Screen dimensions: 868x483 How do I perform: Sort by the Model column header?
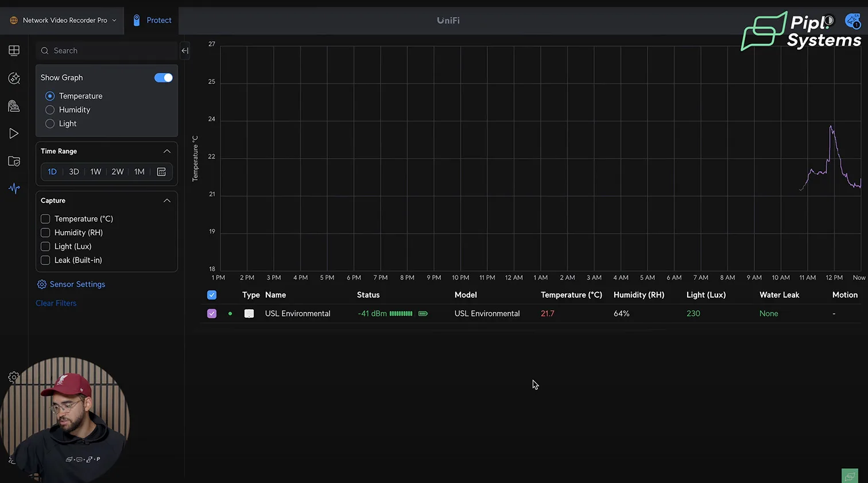pos(466,295)
